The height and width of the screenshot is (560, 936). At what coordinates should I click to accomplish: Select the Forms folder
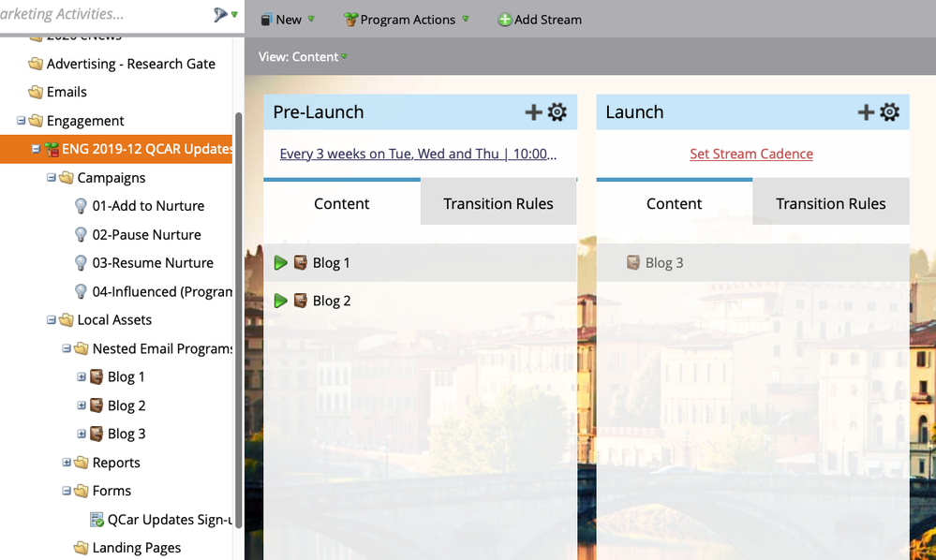(111, 491)
